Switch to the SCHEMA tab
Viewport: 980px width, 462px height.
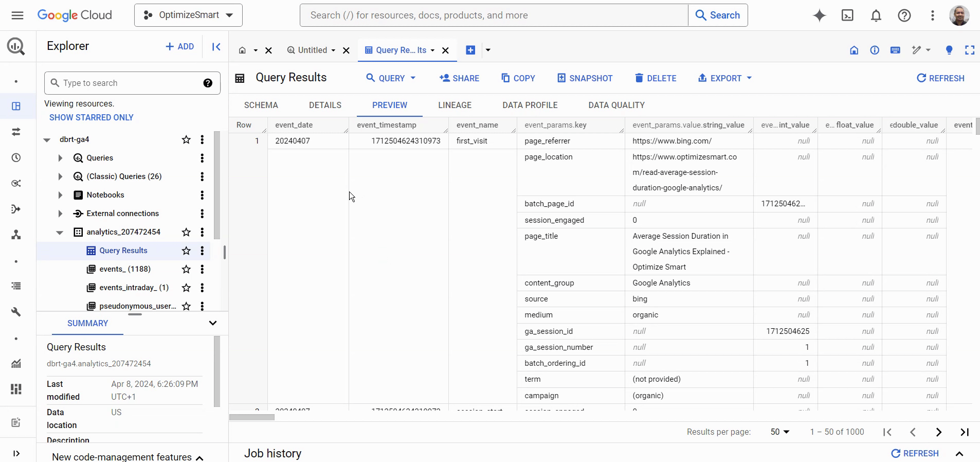coord(261,105)
